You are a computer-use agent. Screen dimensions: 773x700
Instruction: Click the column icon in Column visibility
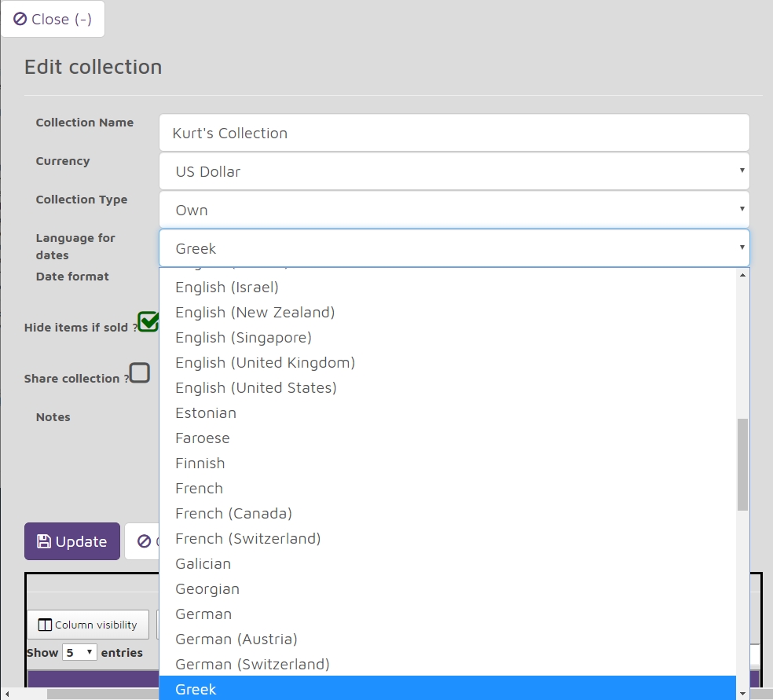coord(44,625)
